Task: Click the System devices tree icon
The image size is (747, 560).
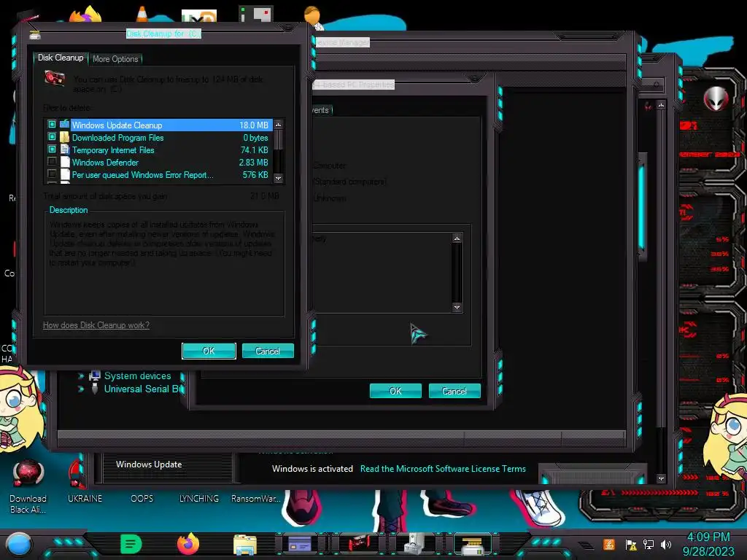Action: [95, 376]
